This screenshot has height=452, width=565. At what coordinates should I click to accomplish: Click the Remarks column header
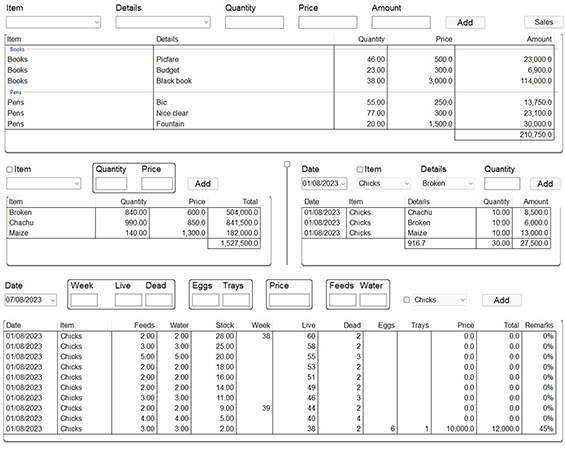[x=539, y=325]
